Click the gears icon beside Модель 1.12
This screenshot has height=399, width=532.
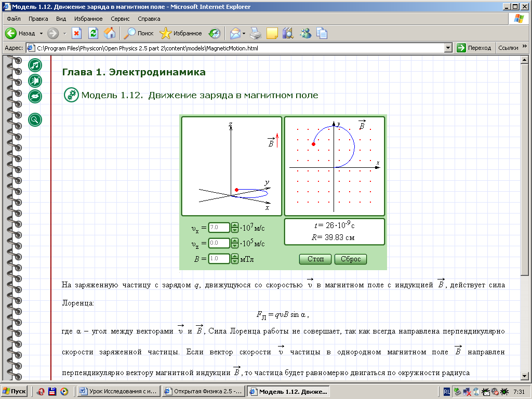click(x=71, y=95)
